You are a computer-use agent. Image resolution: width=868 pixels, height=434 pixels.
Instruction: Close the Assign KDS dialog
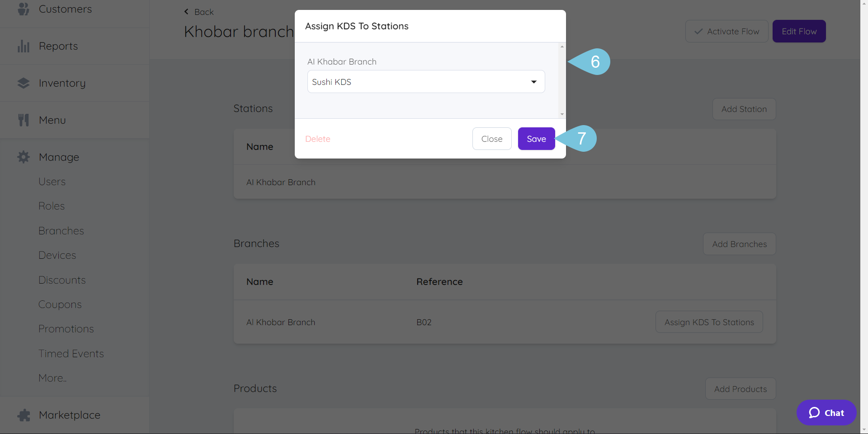(492, 139)
